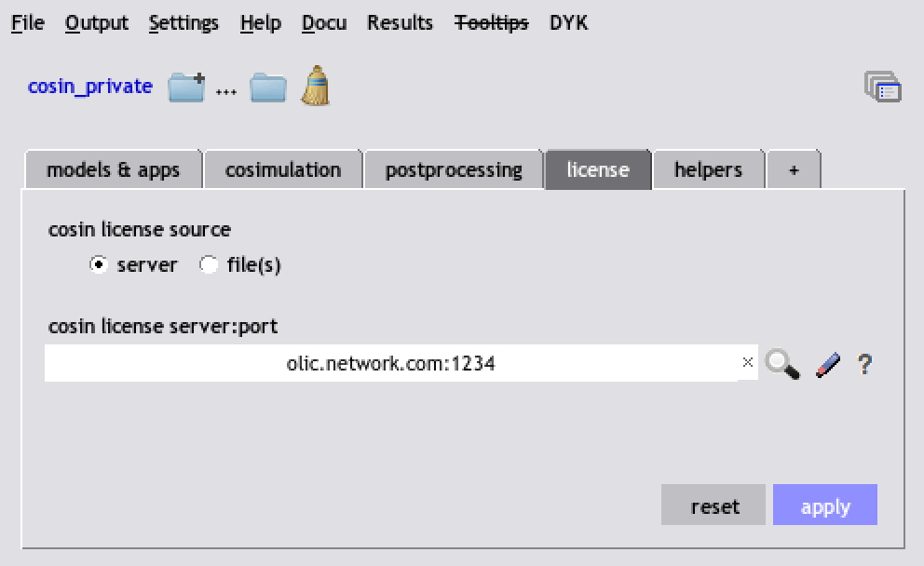Select the file(s) radio button
Viewport: 924px width, 566px height.
point(208,265)
